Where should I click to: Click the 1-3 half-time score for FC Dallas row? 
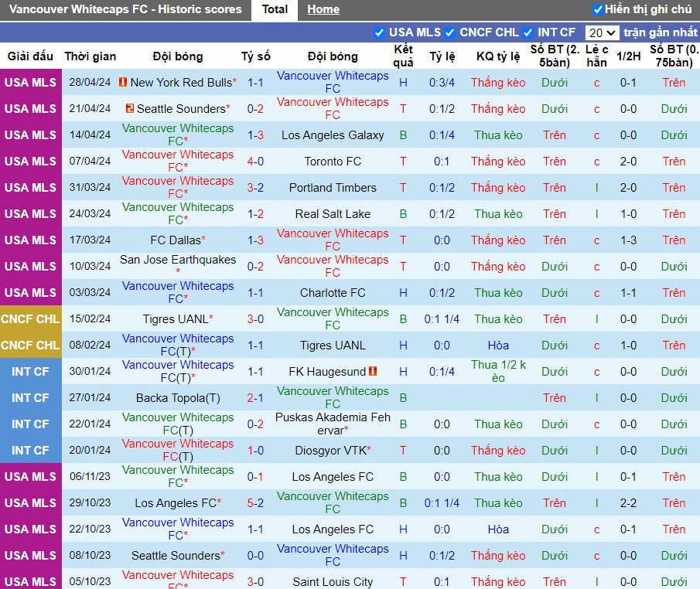[x=628, y=240]
